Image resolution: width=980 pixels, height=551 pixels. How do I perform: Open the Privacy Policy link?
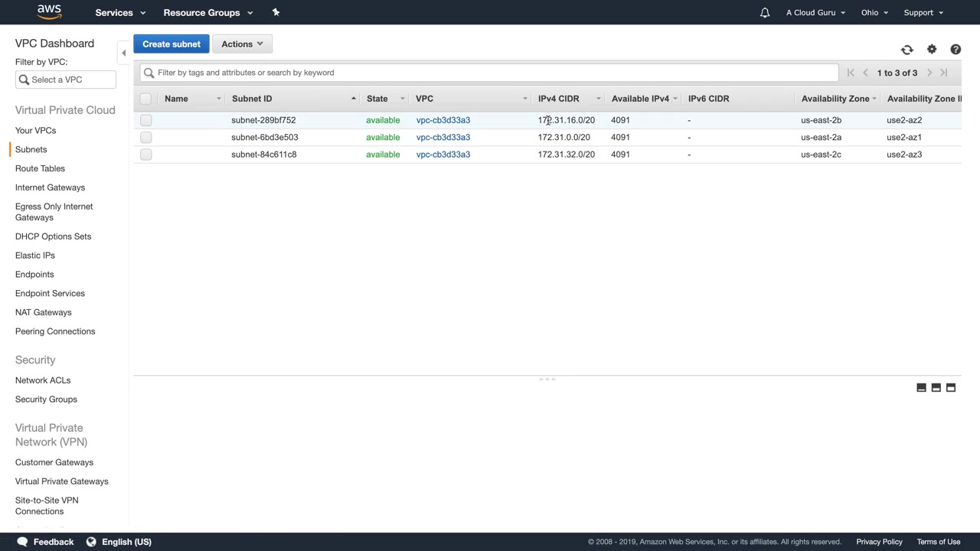(879, 542)
